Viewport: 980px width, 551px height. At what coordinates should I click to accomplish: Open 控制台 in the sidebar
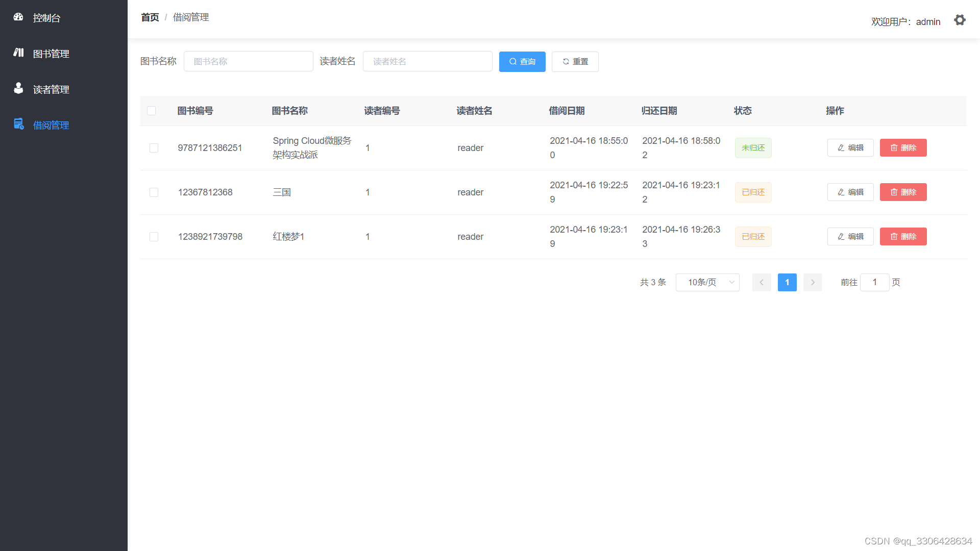64,18
